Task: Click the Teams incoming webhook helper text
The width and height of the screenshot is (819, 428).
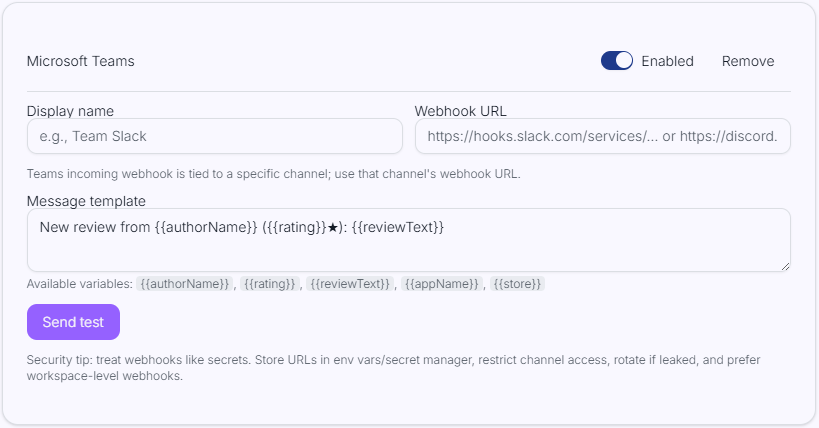Action: point(273,173)
